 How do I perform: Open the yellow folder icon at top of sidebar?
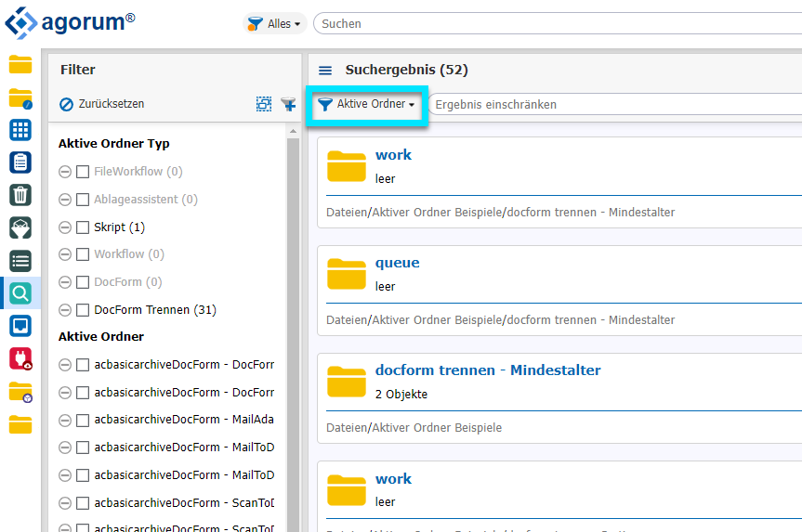click(x=20, y=65)
